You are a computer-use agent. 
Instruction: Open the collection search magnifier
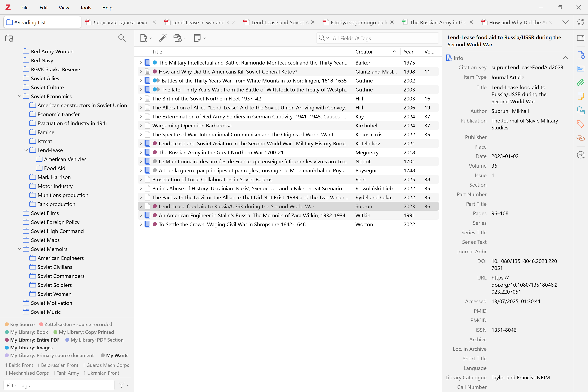[x=122, y=38]
